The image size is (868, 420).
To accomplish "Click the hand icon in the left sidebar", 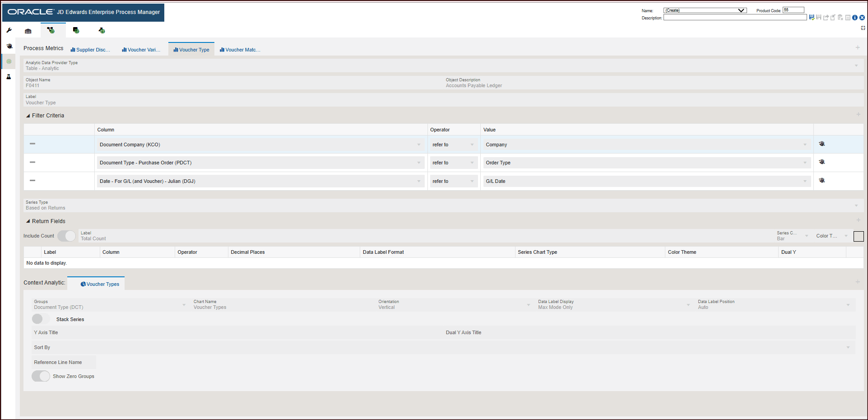I will (9, 45).
